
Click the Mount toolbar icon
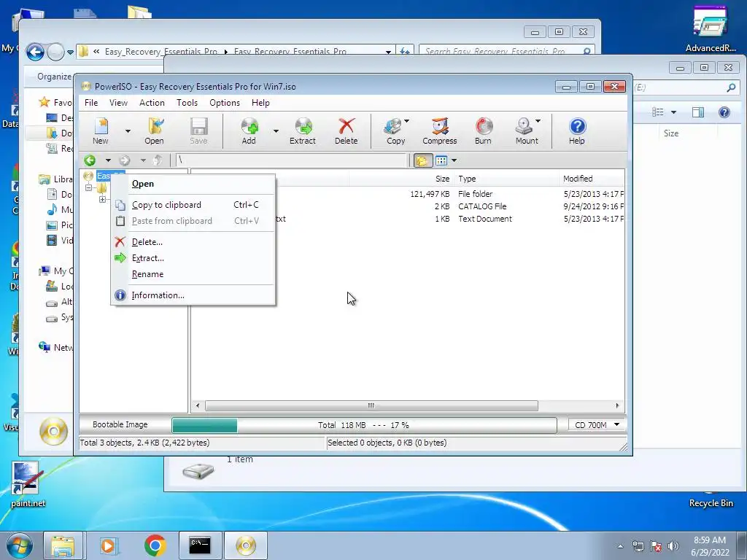(527, 131)
